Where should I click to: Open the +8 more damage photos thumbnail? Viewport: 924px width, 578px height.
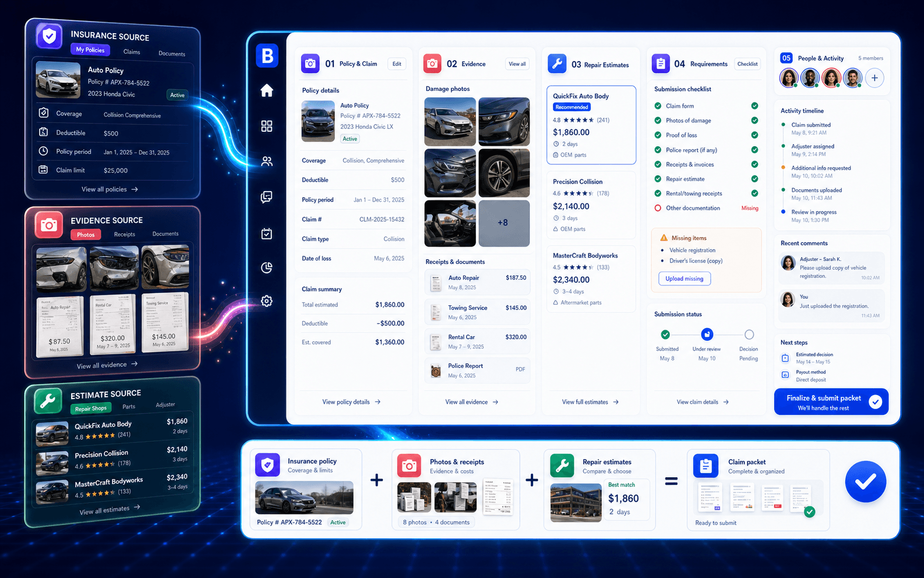(x=503, y=223)
